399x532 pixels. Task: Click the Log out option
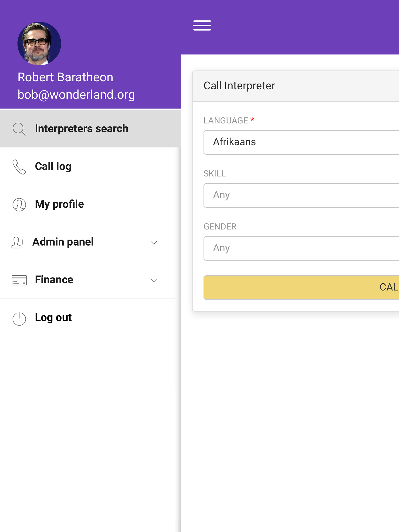coord(53,317)
